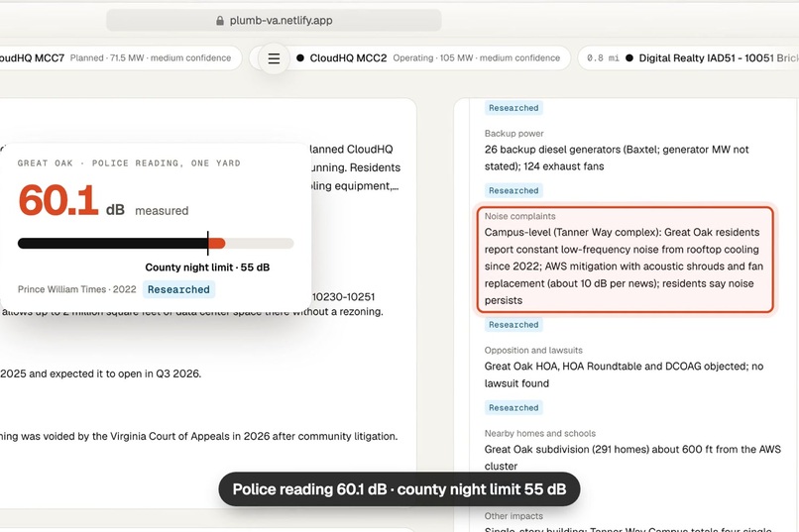Image resolution: width=799 pixels, height=532 pixels.
Task: Click the Prince William Times 2022 source
Action: coord(77,289)
